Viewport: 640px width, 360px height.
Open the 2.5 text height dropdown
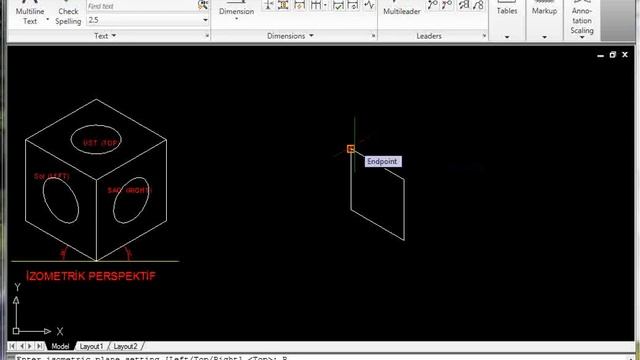205,20
